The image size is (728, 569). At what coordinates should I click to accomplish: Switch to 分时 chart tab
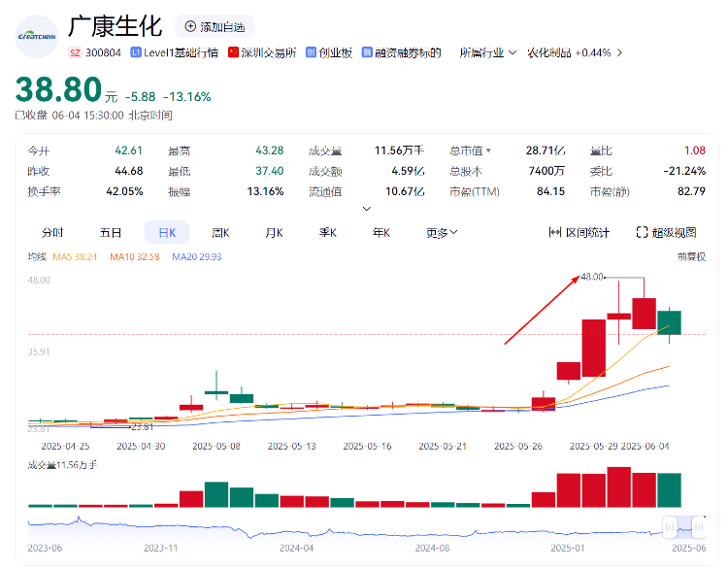(x=52, y=233)
